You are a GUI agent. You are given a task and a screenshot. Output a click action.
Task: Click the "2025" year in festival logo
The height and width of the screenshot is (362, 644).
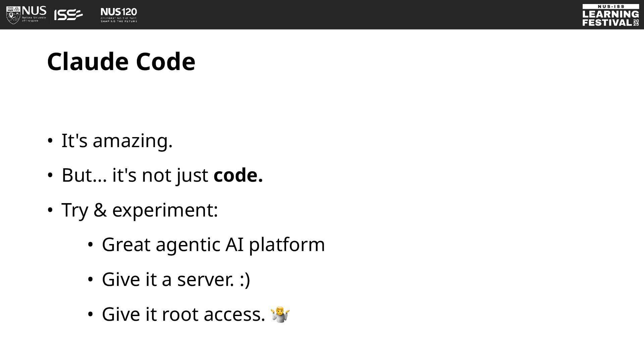point(636,22)
